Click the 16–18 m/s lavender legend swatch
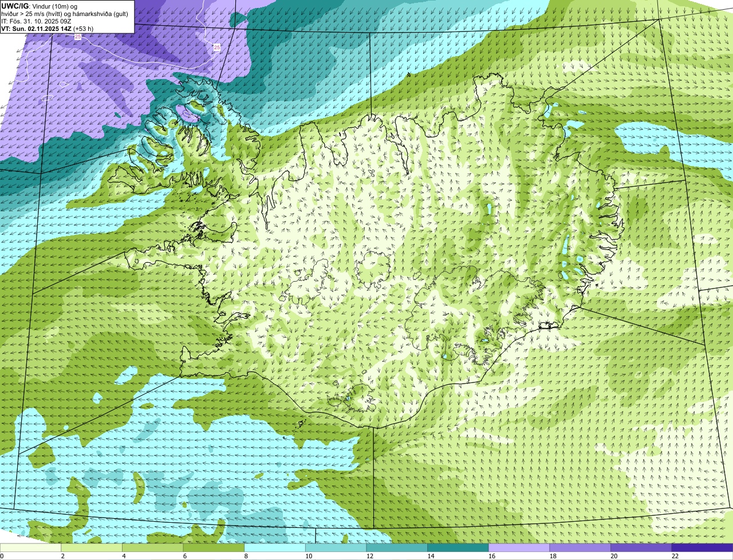Screen dimensions: 733x560 tap(519, 548)
